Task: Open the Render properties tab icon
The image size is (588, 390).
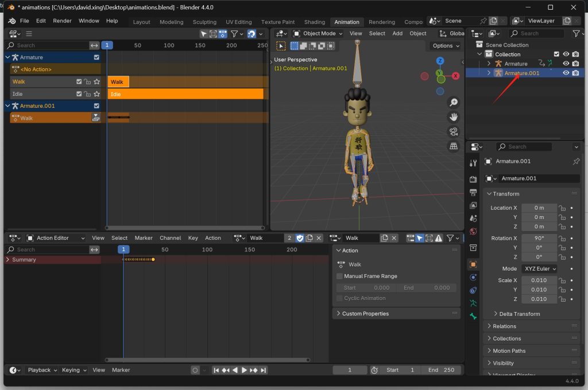Action: [x=473, y=180]
